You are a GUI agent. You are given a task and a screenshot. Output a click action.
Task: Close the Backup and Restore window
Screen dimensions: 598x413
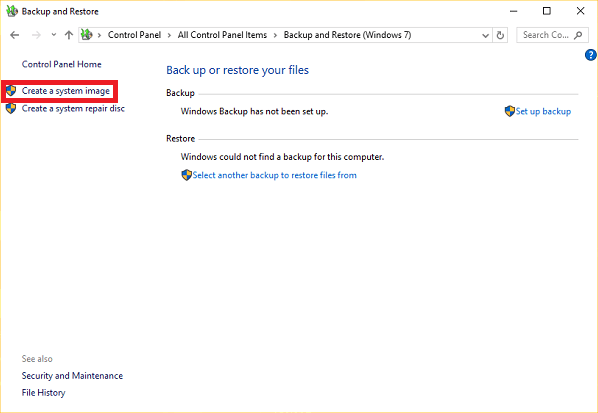coord(580,11)
